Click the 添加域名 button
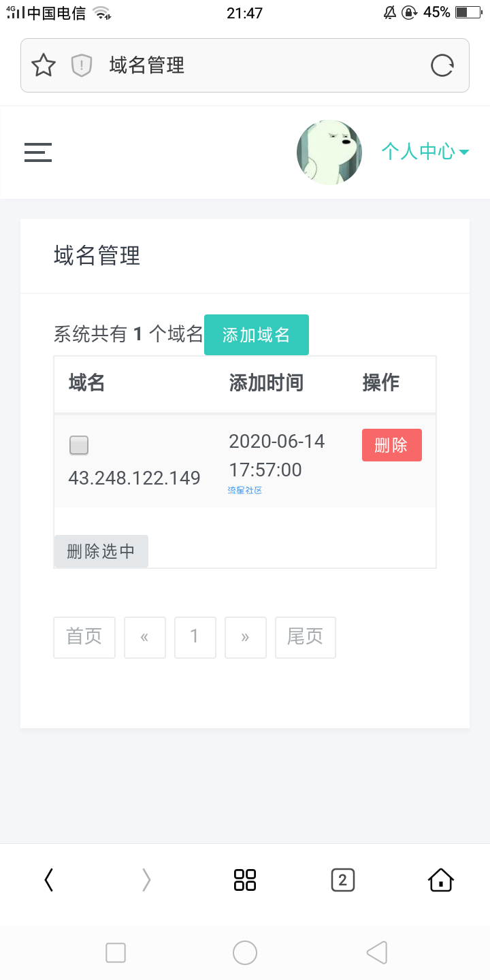490x980 pixels. 257,335
